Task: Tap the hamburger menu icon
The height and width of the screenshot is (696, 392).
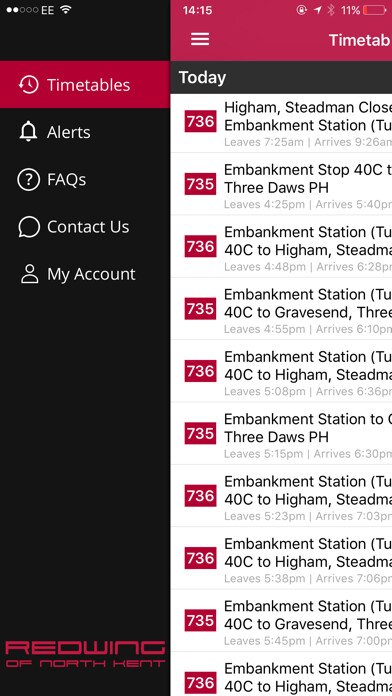Action: pyautogui.click(x=200, y=39)
